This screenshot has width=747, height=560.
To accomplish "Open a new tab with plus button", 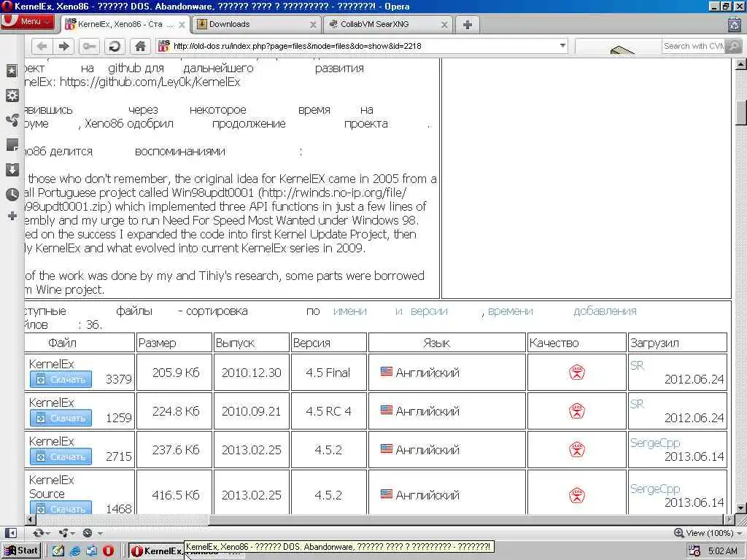I will (x=468, y=24).
